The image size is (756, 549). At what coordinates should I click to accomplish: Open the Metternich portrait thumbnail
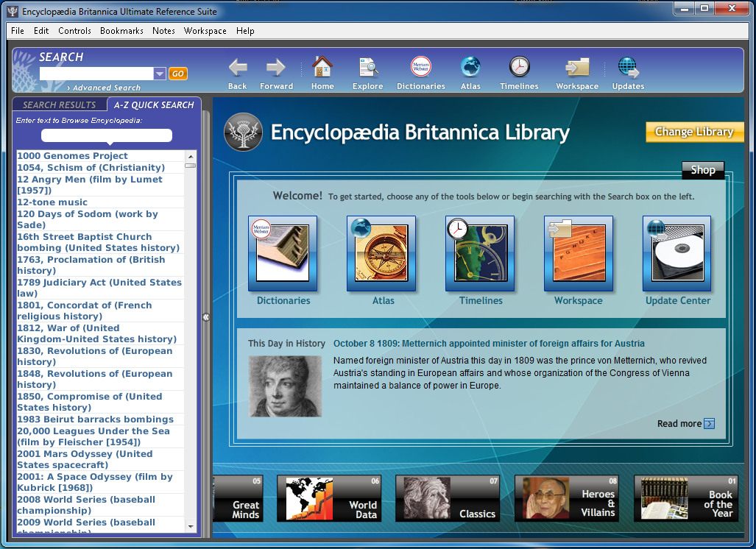285,386
